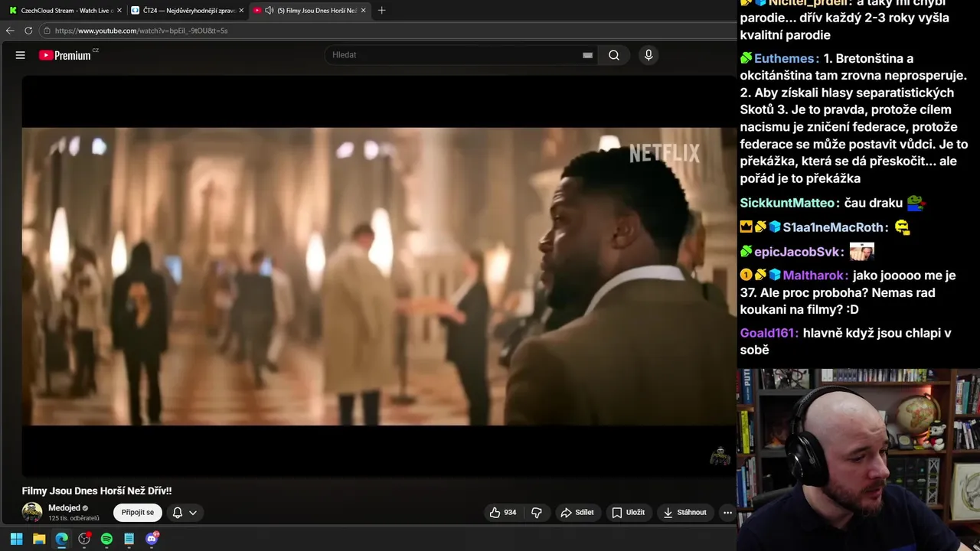Start voice search with the microphone
The image size is (980, 551).
coord(648,55)
